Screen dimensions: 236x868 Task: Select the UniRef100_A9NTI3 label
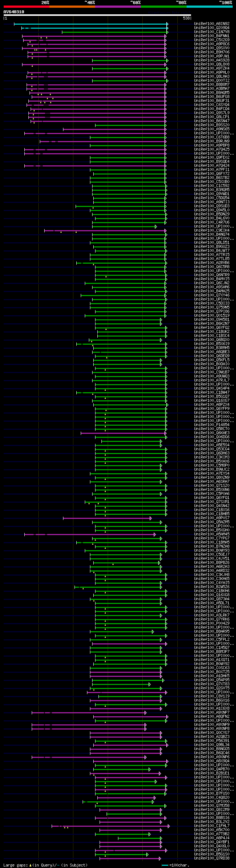click(x=212, y=202)
